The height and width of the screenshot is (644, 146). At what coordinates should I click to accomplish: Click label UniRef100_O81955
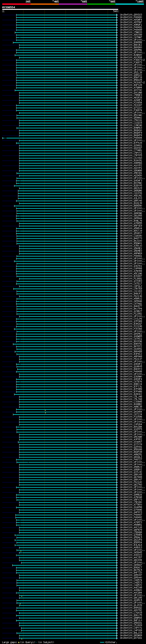coord(131,216)
